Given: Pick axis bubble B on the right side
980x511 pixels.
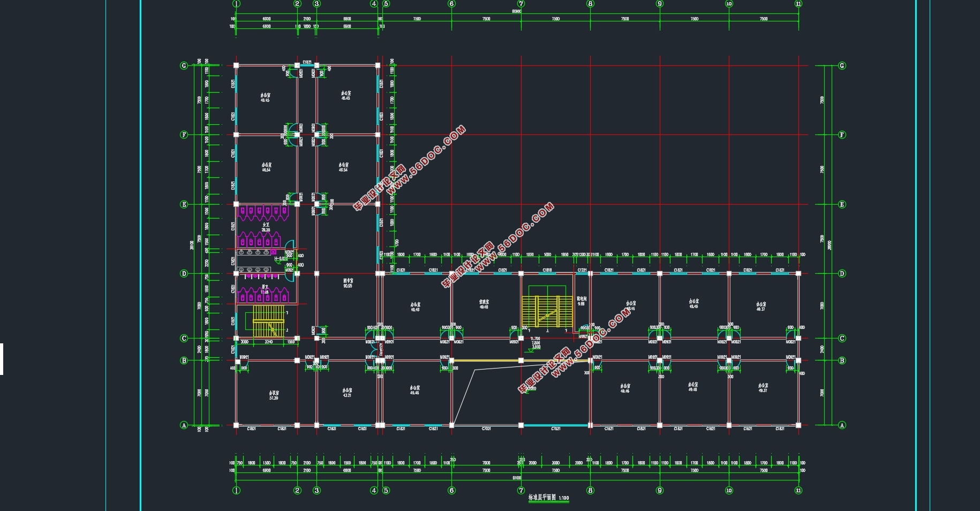Looking at the screenshot, I should point(842,360).
